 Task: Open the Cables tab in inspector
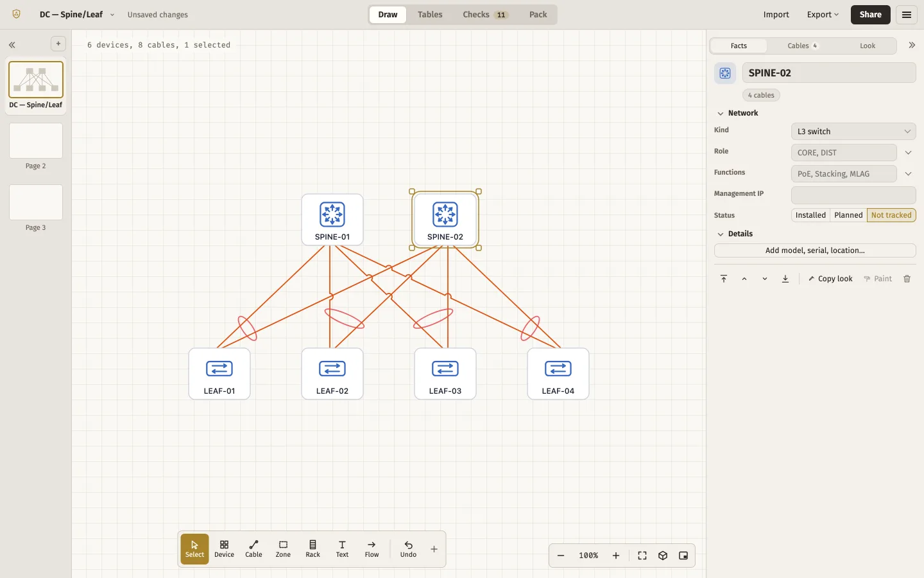pyautogui.click(x=802, y=46)
